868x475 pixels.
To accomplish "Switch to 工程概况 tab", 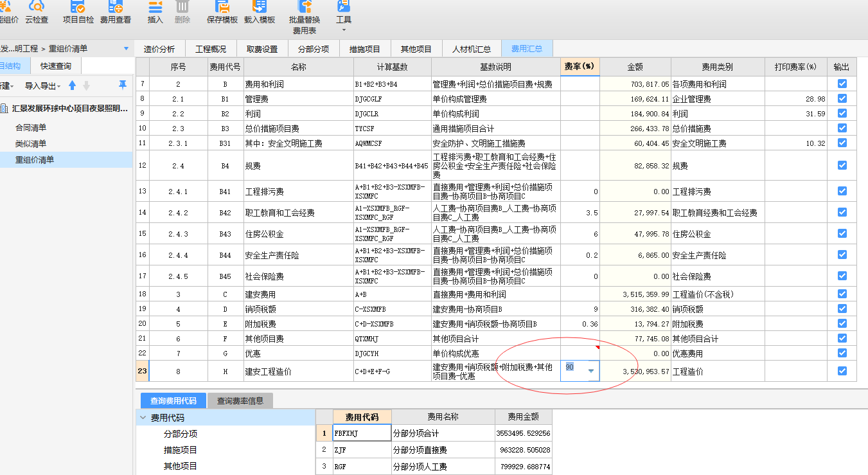I will coord(211,49).
